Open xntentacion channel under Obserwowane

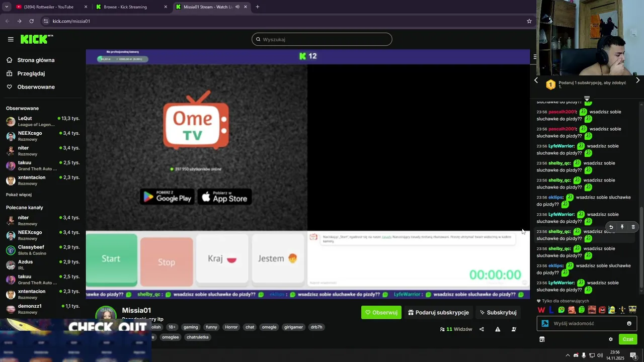(43, 180)
